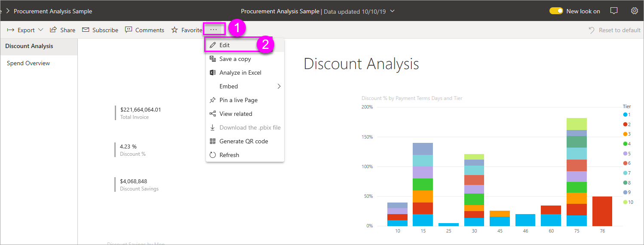Select Tier 2 red legend swatch
644x245 pixels.
tap(625, 124)
